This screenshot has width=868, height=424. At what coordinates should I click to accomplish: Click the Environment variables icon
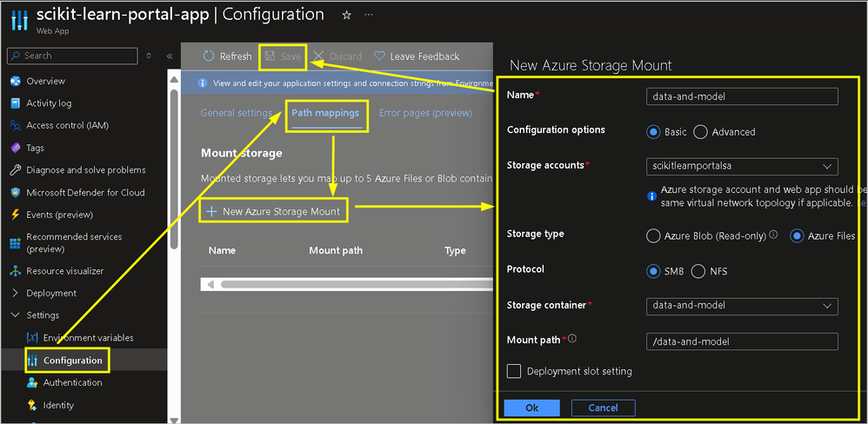32,338
